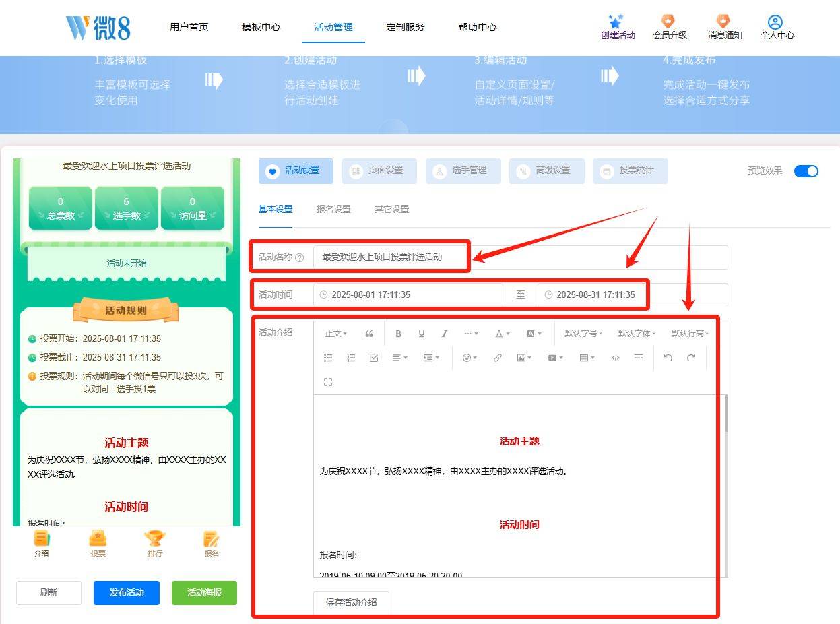Select the 基本设置 sub-tab
Viewport: 840px width, 624px height.
click(x=276, y=209)
